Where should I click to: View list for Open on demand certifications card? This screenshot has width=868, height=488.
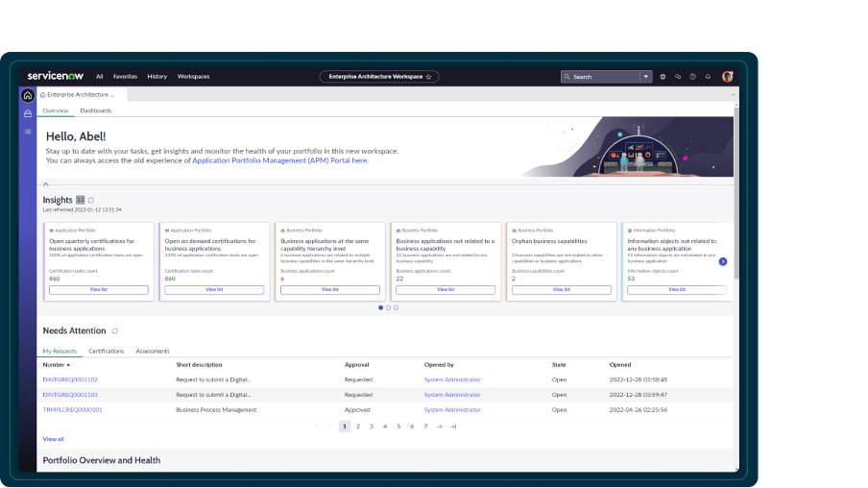tap(214, 290)
